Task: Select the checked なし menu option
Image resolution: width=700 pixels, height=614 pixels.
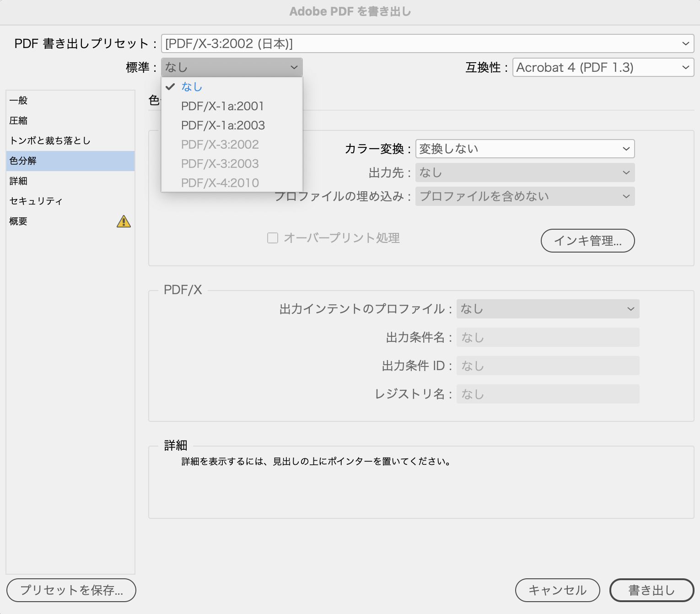Action: click(232, 86)
